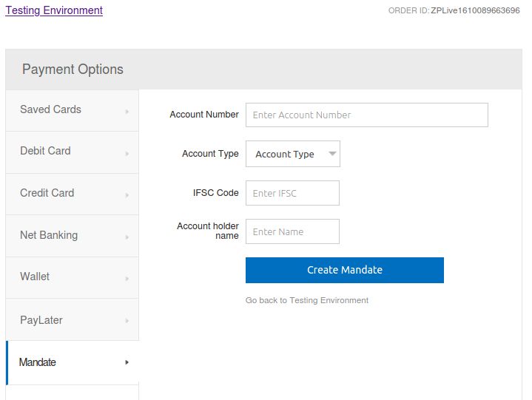Viewport: 532px width, 400px height.
Task: Click into the Enter IFSC field
Action: [x=292, y=193]
